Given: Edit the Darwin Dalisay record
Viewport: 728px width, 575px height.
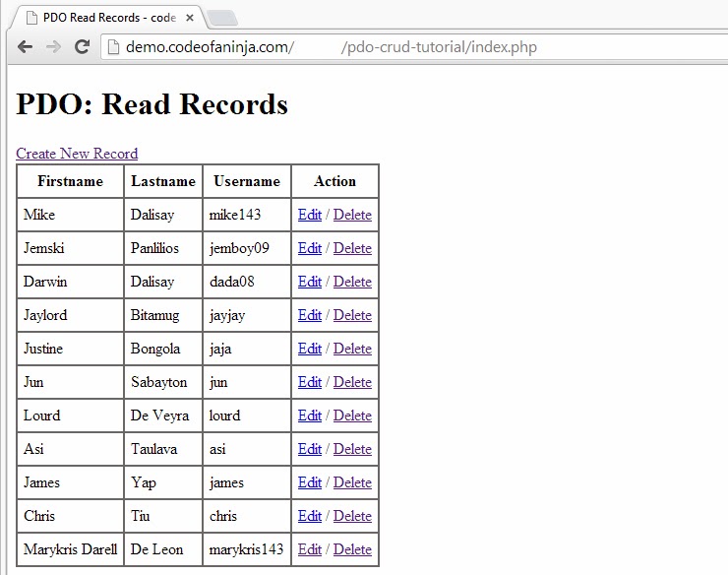Looking at the screenshot, I should (x=310, y=282).
